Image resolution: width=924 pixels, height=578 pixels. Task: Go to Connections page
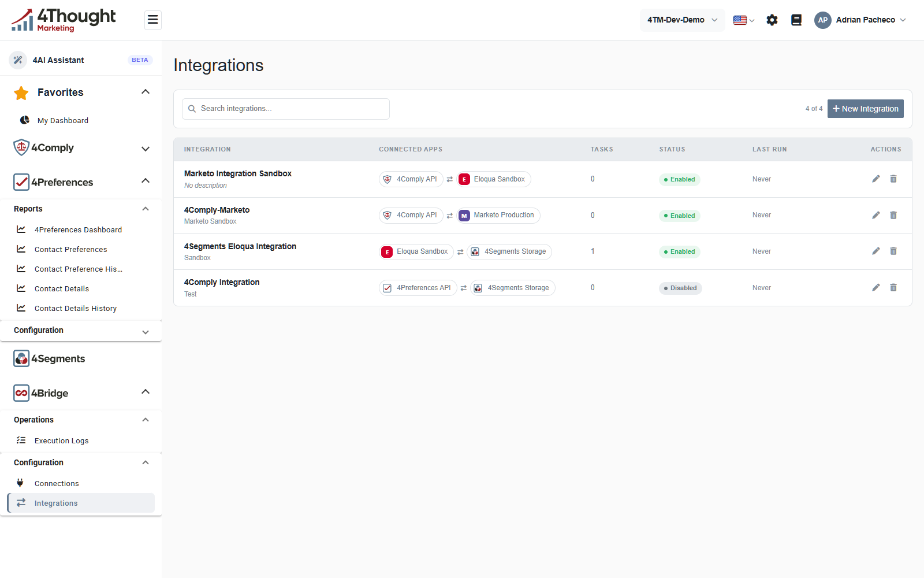click(x=57, y=483)
